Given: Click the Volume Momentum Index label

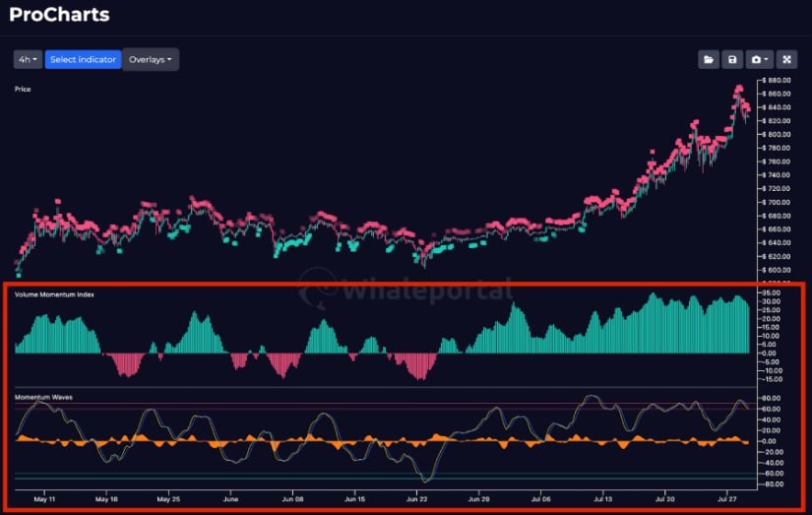Looking at the screenshot, I should [x=54, y=294].
